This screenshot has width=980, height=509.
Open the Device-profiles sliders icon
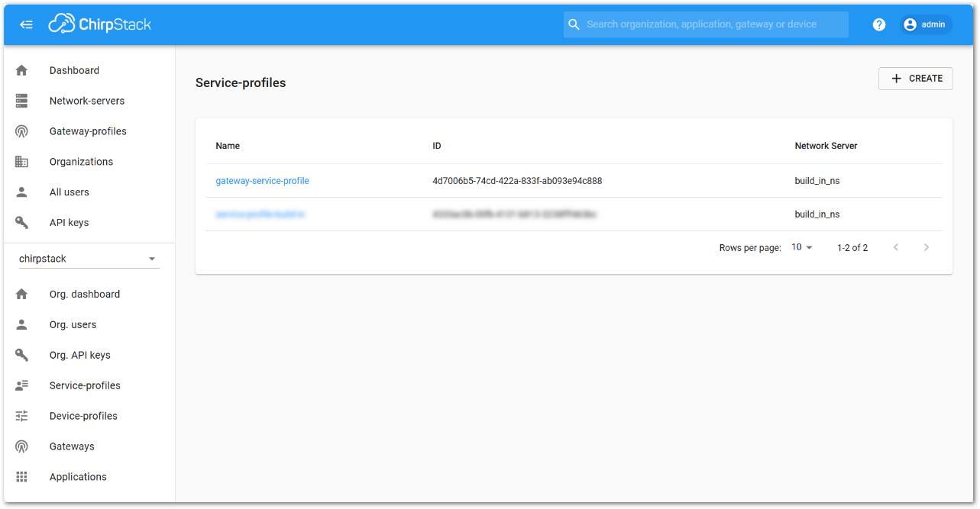[x=21, y=416]
